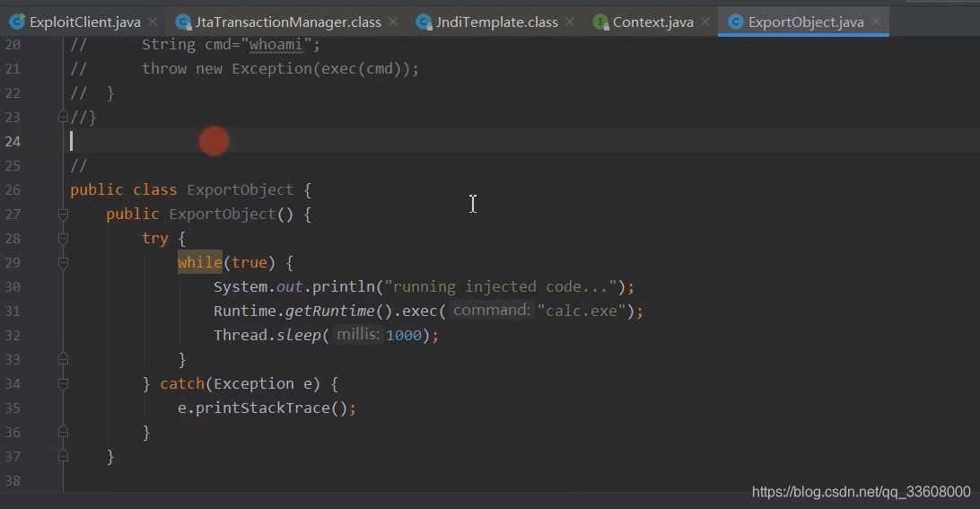Switch to the ExploitClient.java tab
Screen dimensions: 980x509
click(85, 22)
